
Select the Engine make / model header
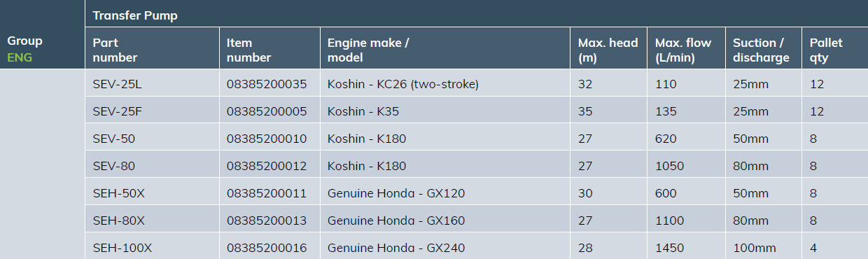368,50
